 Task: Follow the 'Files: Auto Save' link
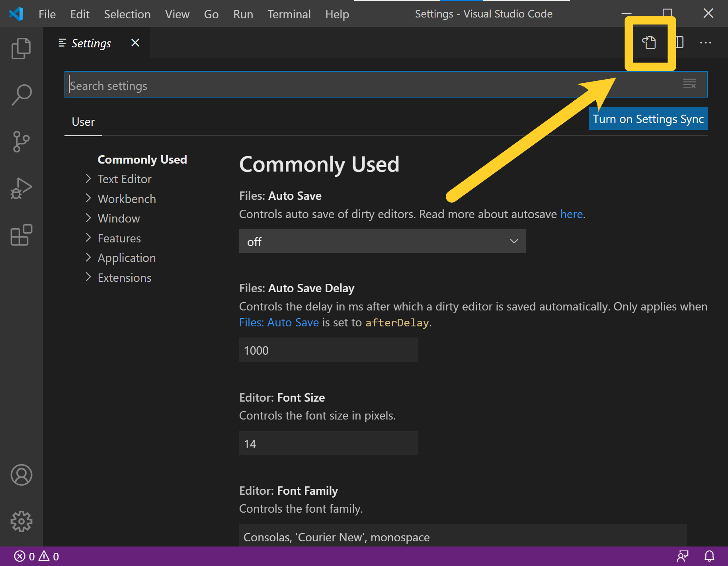click(x=279, y=322)
